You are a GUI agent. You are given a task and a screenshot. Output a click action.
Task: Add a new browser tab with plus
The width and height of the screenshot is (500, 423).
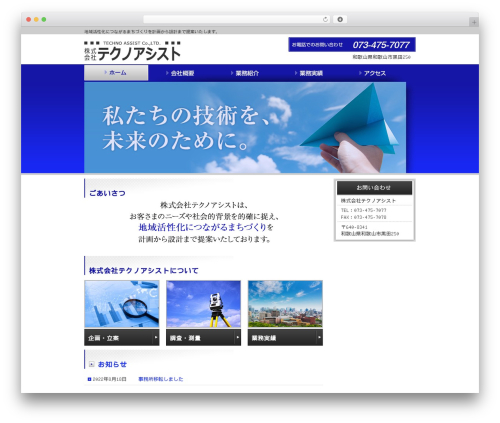[x=474, y=22]
